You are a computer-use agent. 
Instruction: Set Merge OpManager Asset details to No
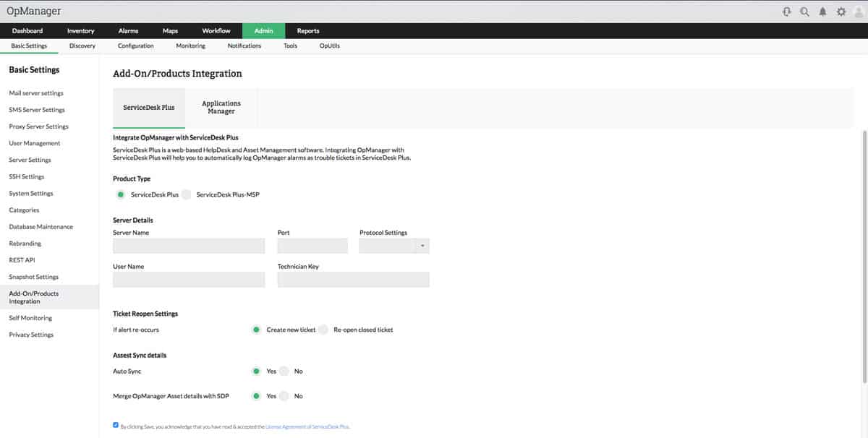pyautogui.click(x=284, y=396)
